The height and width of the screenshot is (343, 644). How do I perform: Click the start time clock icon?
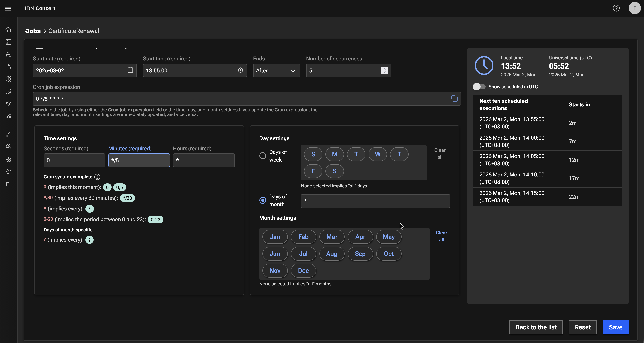pos(240,70)
